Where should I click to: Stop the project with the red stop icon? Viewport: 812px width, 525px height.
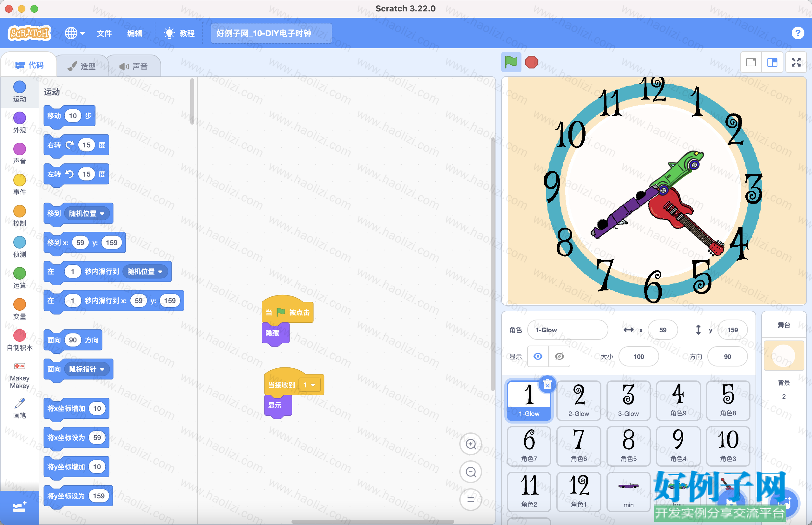[531, 62]
